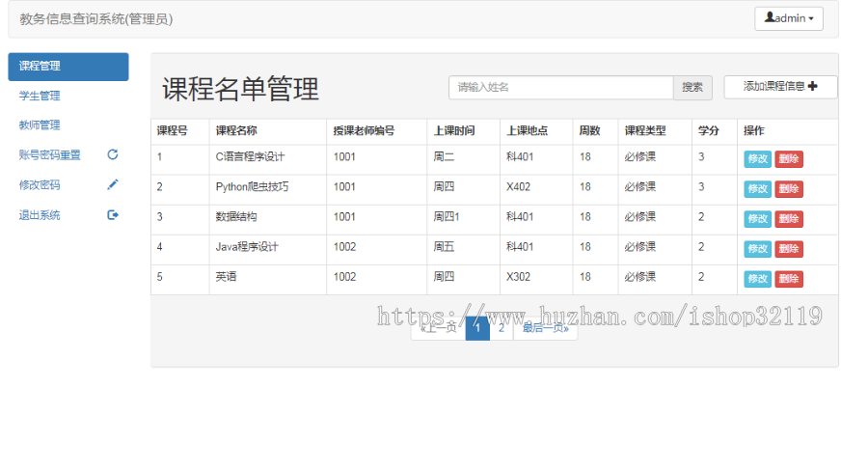Open the admin user dropdown

(788, 18)
